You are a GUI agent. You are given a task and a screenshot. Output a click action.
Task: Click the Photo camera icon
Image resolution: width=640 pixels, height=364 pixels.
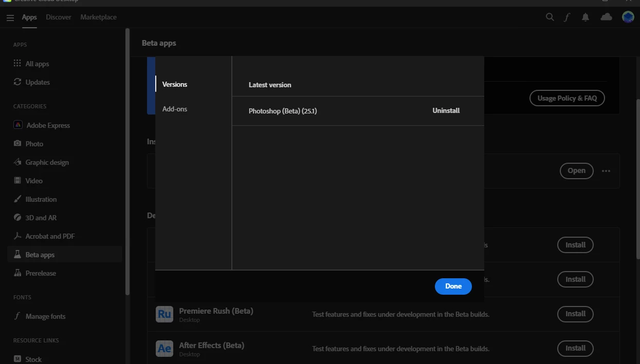(17, 144)
